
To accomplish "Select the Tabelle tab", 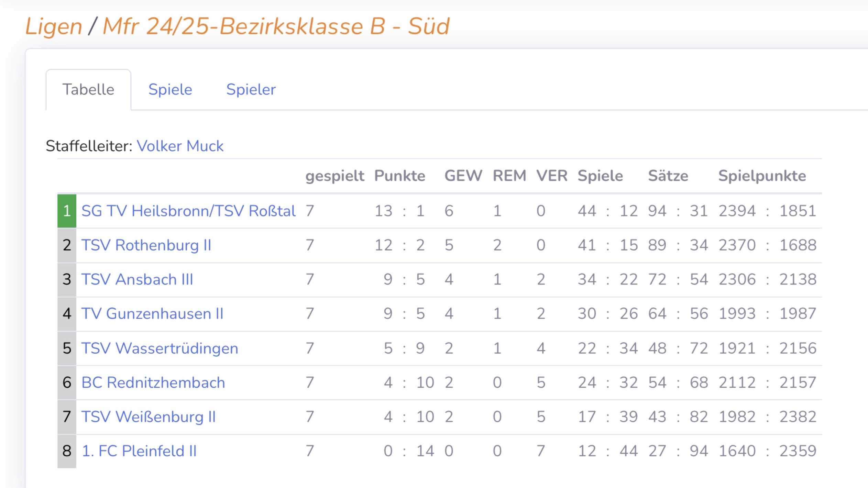I will [x=88, y=90].
